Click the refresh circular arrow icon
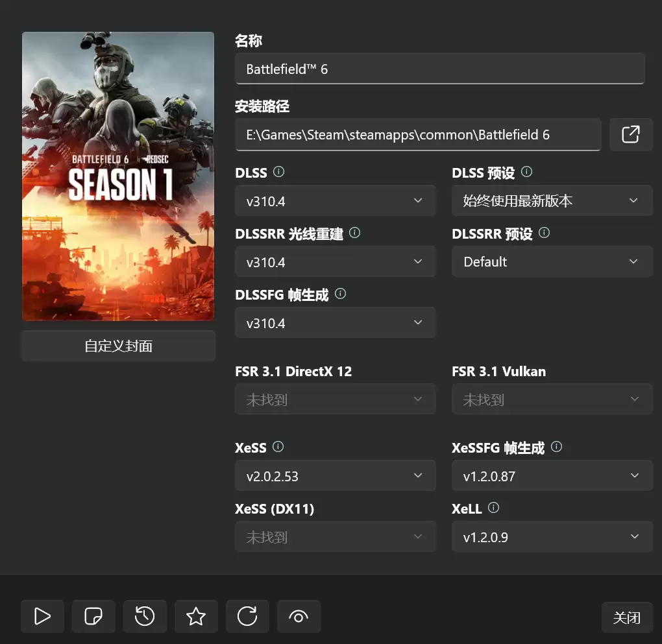The image size is (662, 644). tap(247, 616)
